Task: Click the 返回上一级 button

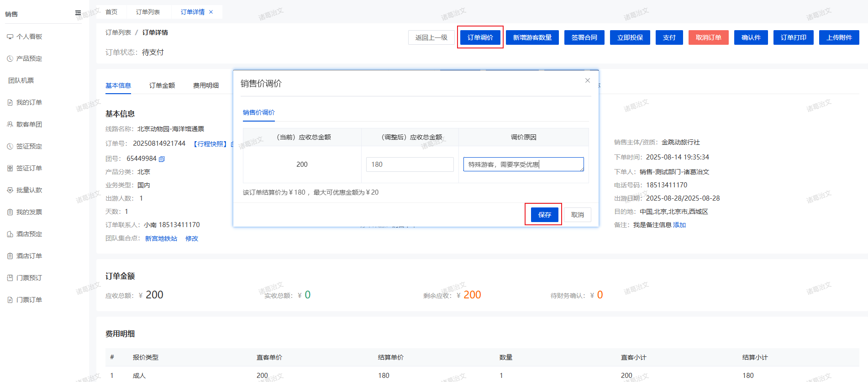Action: coord(431,37)
